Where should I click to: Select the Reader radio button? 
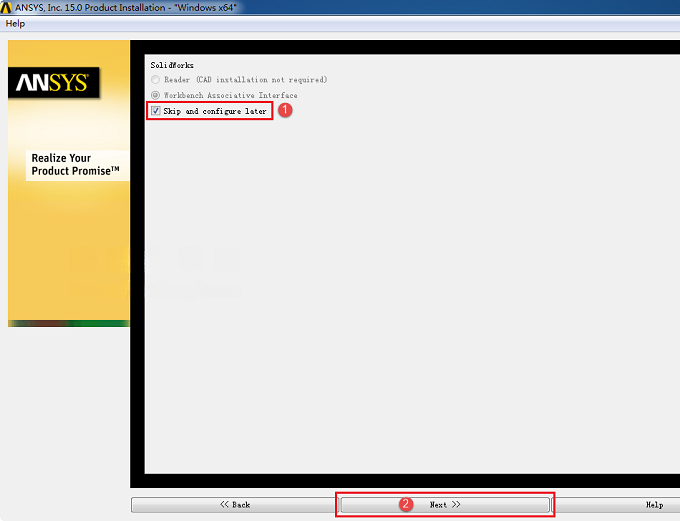pyautogui.click(x=155, y=80)
